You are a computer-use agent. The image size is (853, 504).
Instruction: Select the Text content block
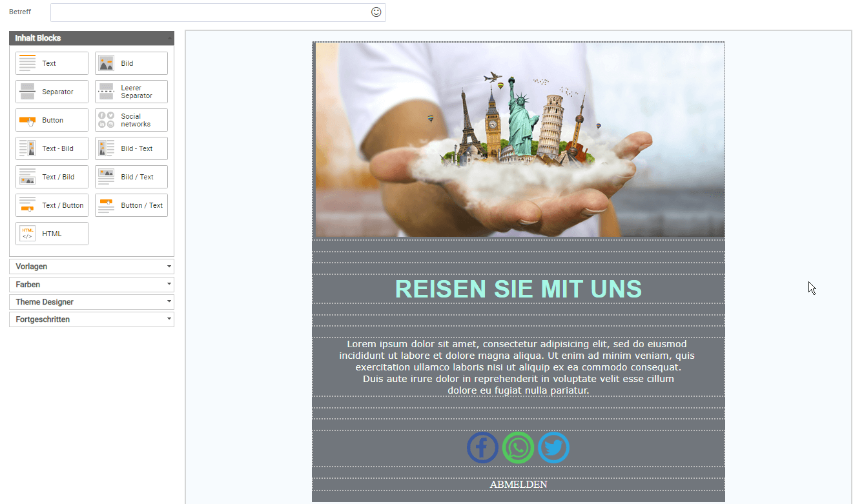click(52, 63)
